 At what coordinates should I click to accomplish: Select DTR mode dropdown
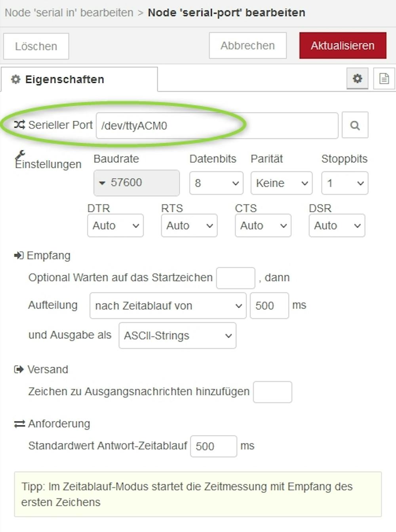[115, 226]
